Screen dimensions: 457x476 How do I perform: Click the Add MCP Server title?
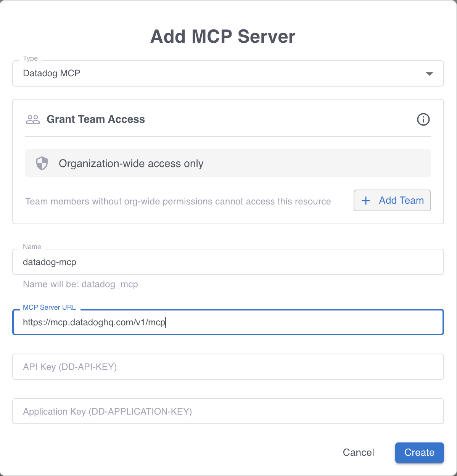(223, 37)
